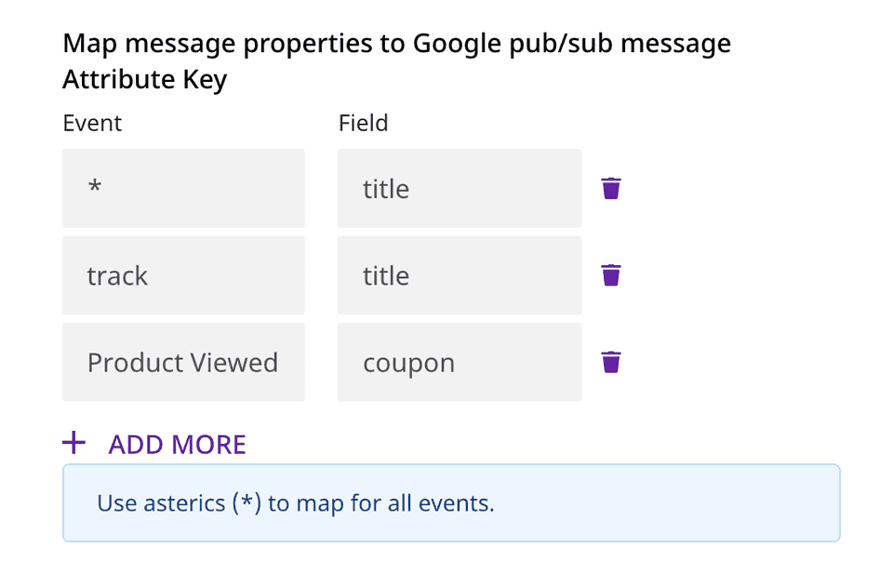Click the '(*)' symbol in the info note
Screen dimensions: 893x588
pos(247,503)
